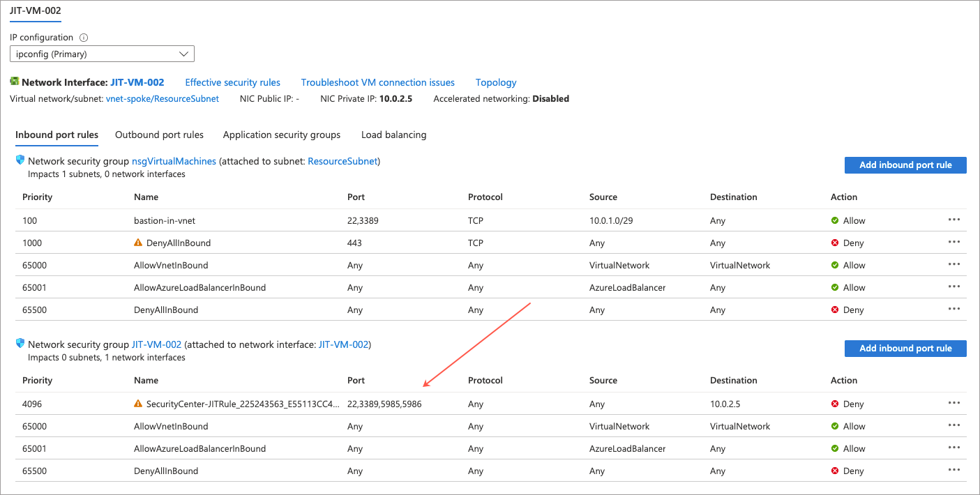980x495 pixels.
Task: Click the shield icon beside nsgVirtualMachines
Action: pos(20,160)
